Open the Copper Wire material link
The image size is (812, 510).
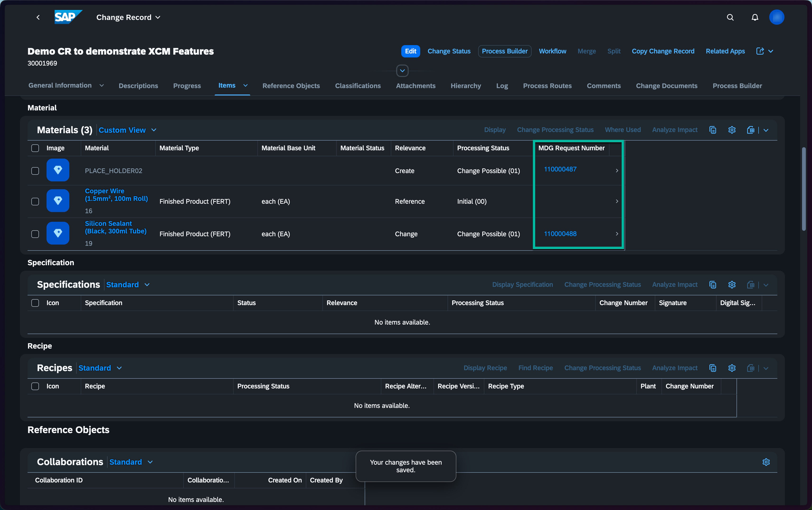pos(116,195)
